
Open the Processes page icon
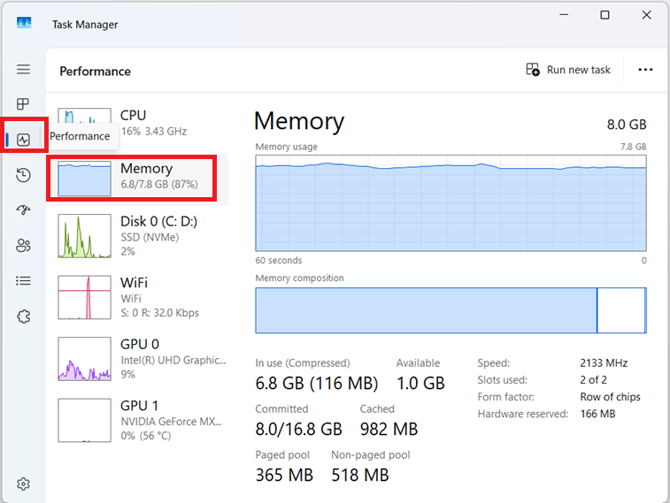(23, 104)
